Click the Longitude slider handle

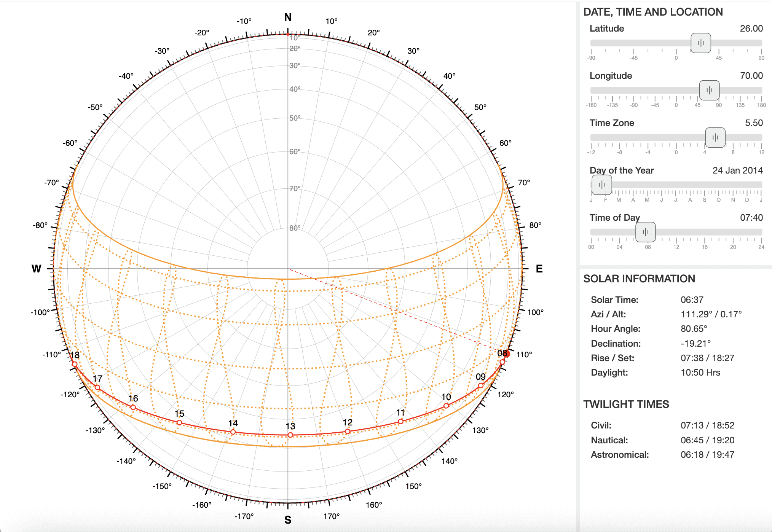click(709, 90)
